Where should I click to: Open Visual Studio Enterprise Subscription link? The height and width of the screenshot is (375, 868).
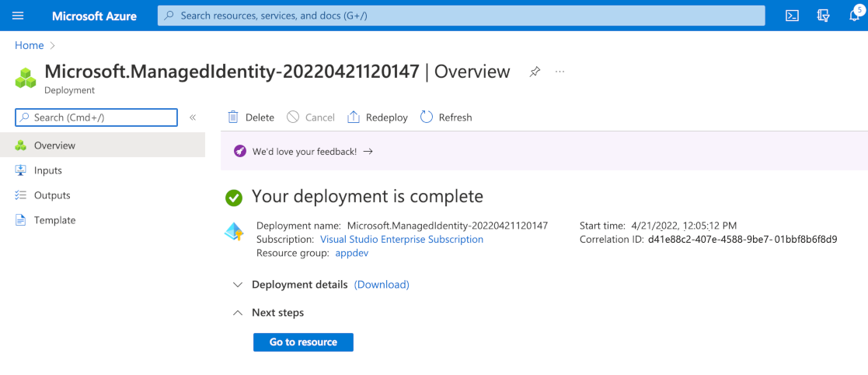(402, 240)
